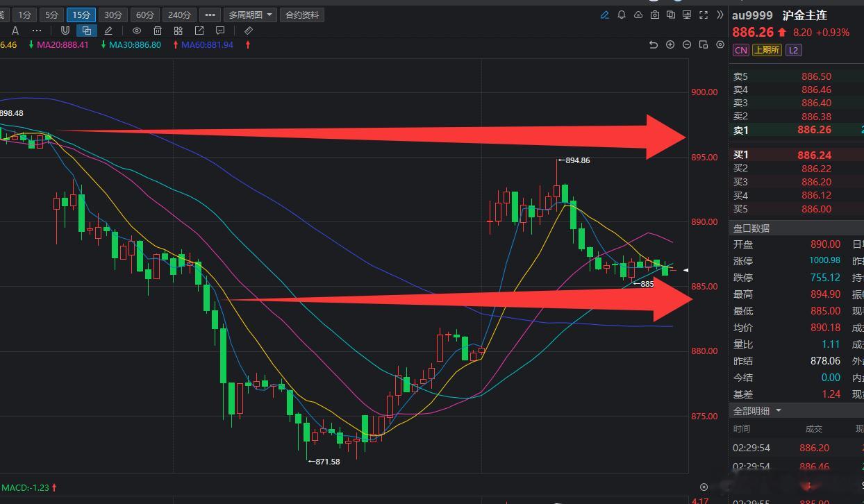Viewport: 864px width, 504px height.
Task: Click 卖5 price 886.50
Action: pyautogui.click(x=816, y=76)
